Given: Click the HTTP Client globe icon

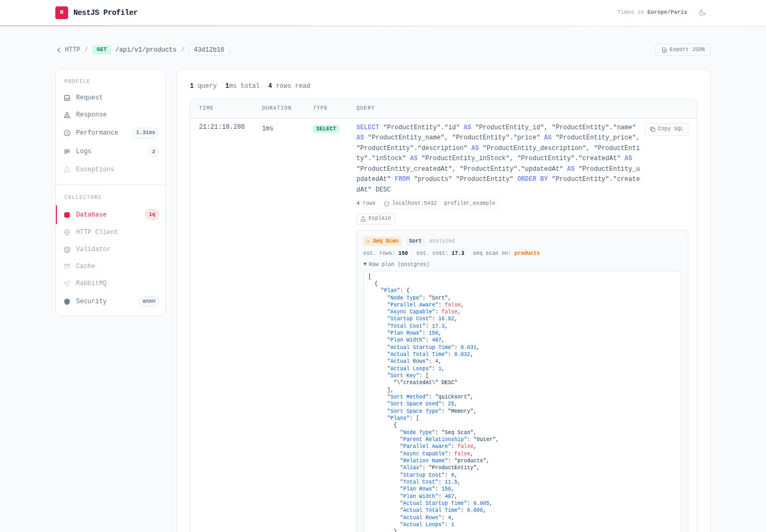Looking at the screenshot, I should [x=67, y=232].
